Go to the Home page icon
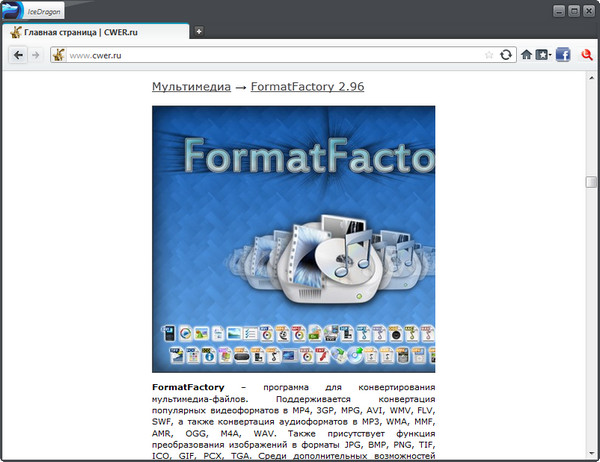This screenshot has height=462, width=600. (x=527, y=54)
